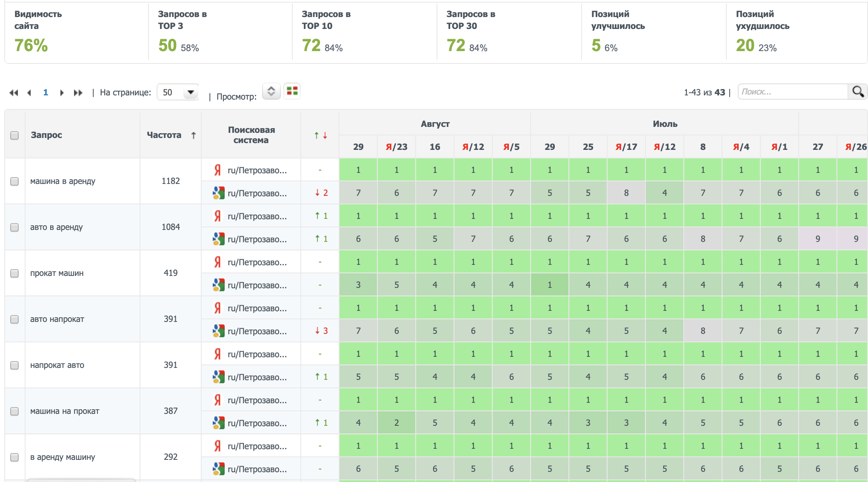The height and width of the screenshot is (482, 868).
Task: Open the авто напрокат query
Action: (57, 319)
